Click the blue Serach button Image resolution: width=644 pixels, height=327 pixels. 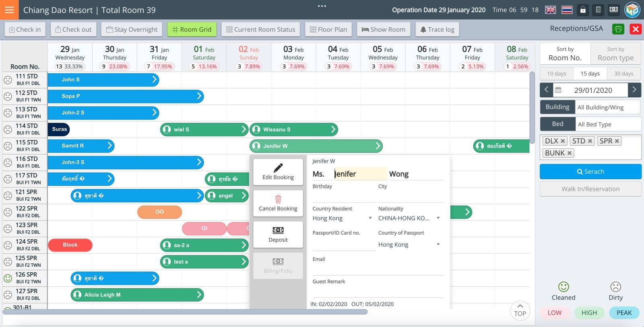pyautogui.click(x=590, y=172)
